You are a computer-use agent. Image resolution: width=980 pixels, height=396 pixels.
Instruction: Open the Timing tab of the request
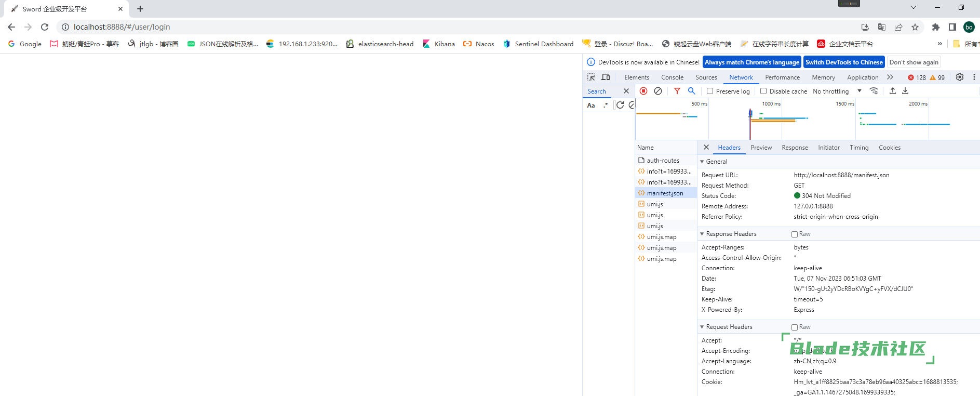click(859, 148)
